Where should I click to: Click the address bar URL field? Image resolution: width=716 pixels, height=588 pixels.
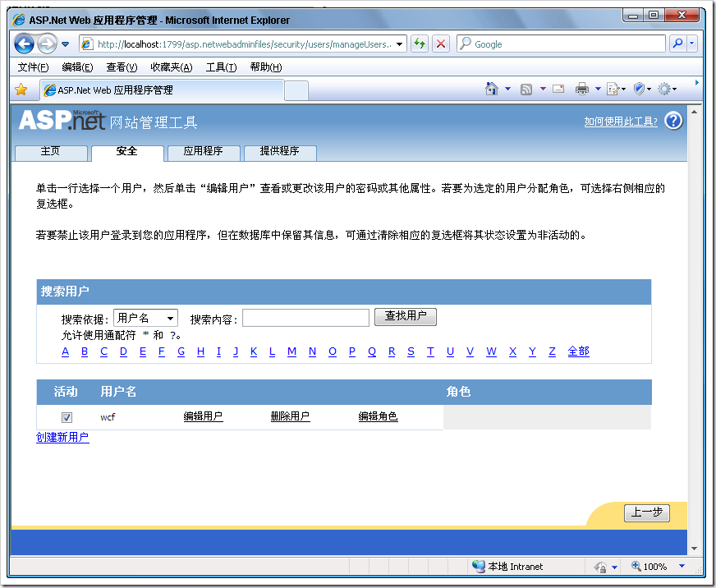245,44
